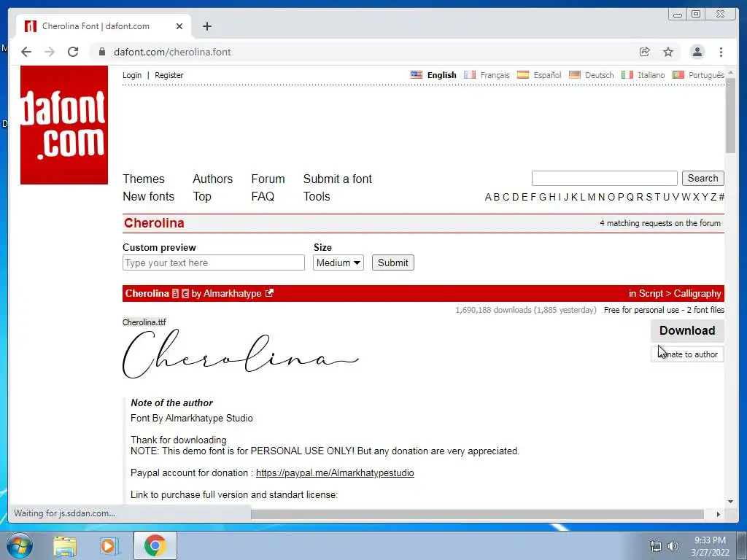The image size is (747, 560).
Task: Click the Euro symbol icon next to Cherolina
Action: tap(185, 294)
